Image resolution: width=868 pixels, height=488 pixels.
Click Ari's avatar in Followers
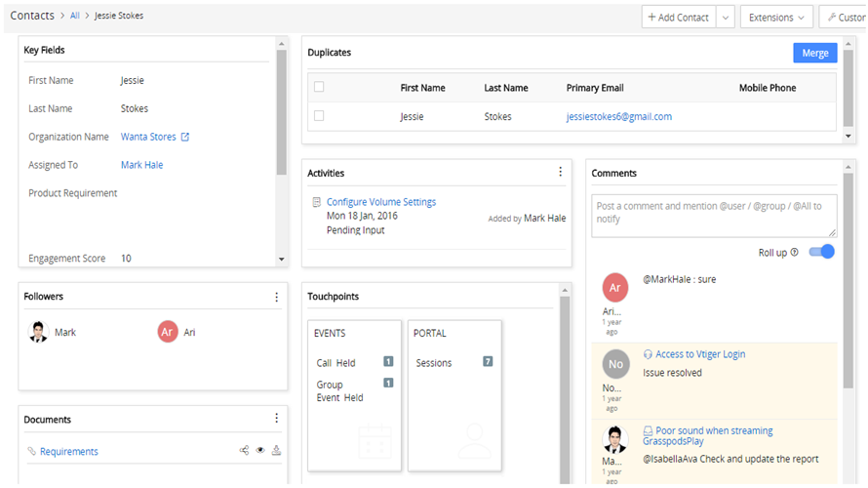[x=168, y=332]
